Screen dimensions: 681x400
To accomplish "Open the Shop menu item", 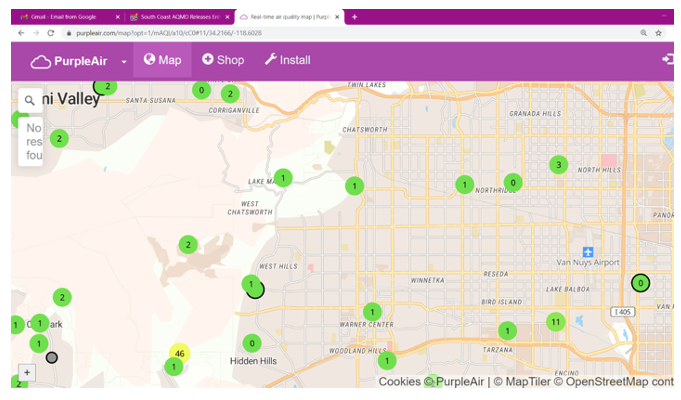I will (223, 60).
